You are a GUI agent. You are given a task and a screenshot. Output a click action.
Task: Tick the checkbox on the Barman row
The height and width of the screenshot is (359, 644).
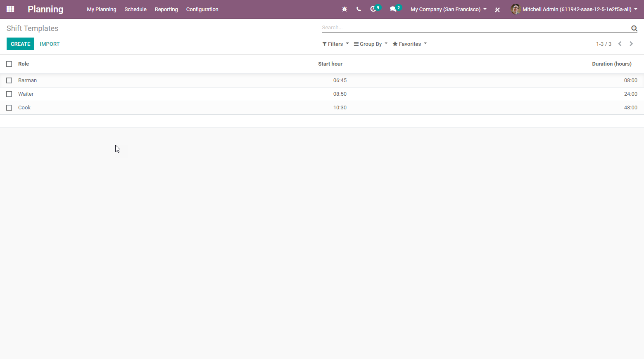pyautogui.click(x=9, y=80)
